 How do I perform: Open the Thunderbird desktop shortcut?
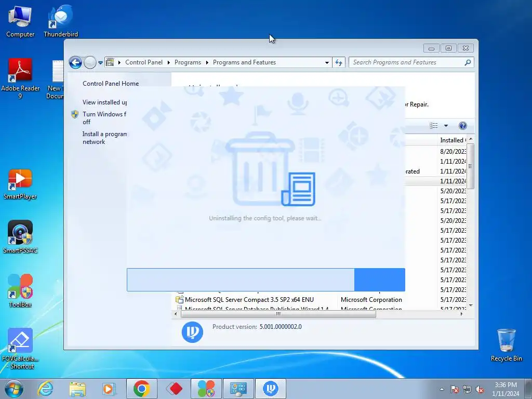click(61, 22)
